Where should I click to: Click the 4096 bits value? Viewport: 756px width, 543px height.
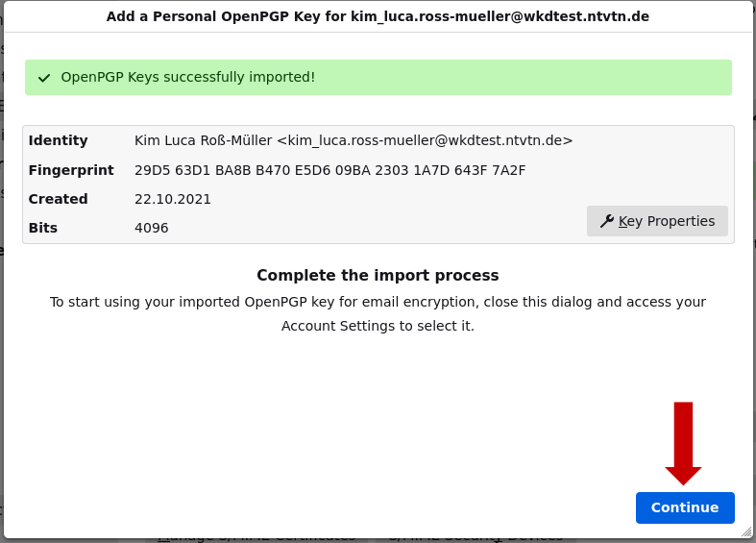[152, 228]
